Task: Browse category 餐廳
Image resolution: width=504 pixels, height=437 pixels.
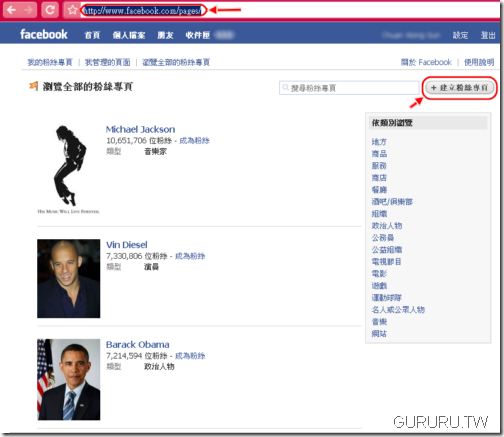Action: tap(379, 190)
